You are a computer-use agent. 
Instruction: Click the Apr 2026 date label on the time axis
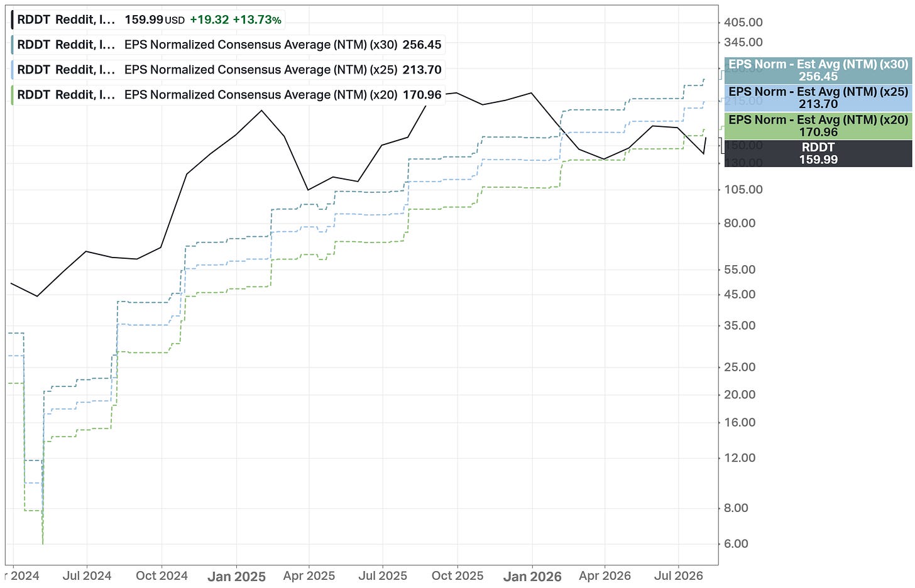(605, 576)
